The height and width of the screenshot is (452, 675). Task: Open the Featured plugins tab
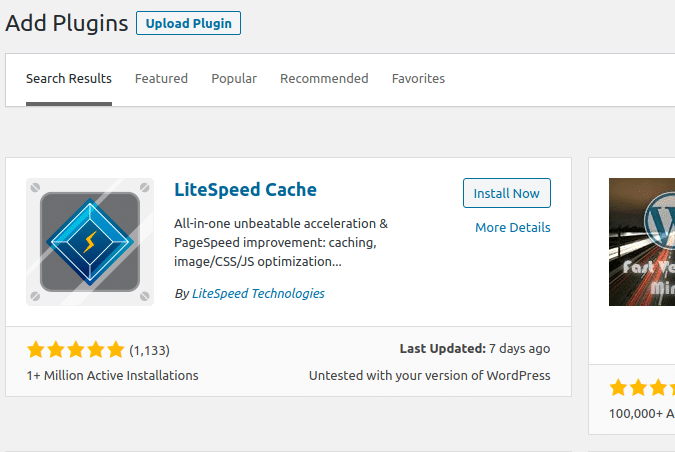(161, 79)
